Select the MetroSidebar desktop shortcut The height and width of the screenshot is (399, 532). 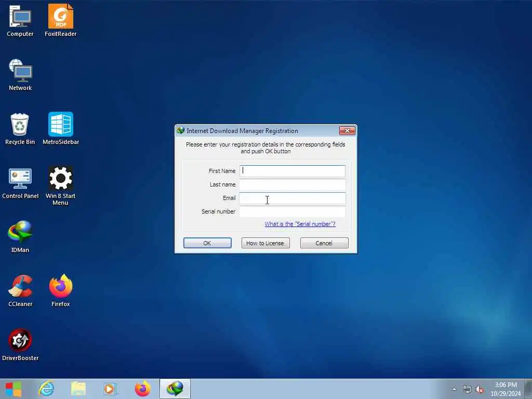61,129
